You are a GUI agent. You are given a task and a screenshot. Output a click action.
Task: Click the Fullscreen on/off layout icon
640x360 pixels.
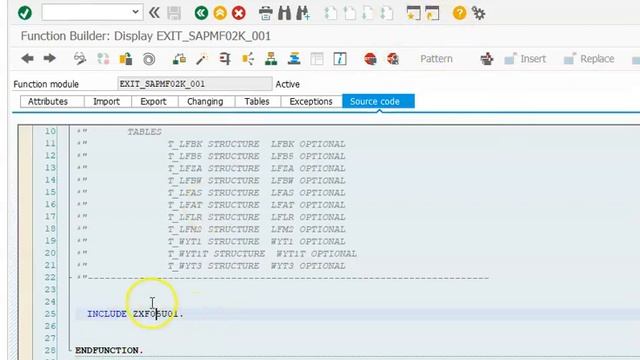coord(317,59)
